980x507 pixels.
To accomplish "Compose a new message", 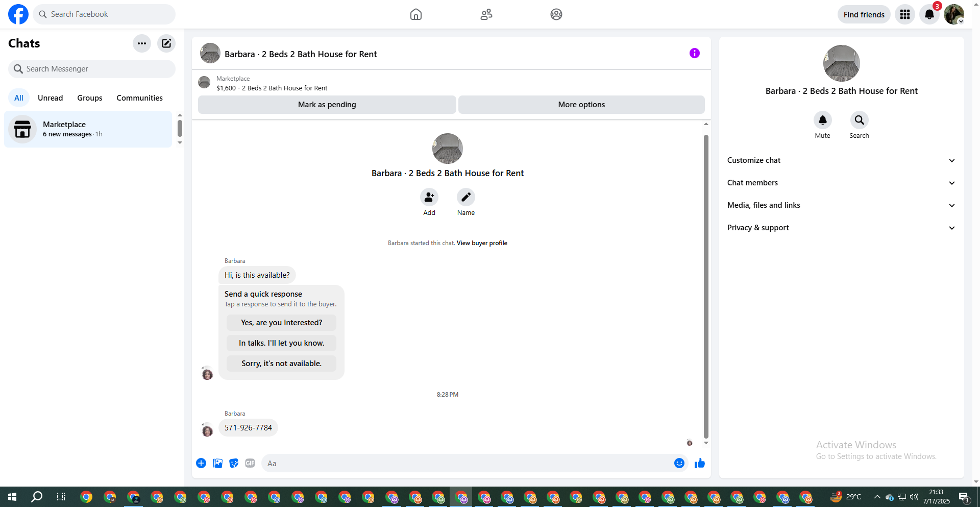I will [166, 43].
